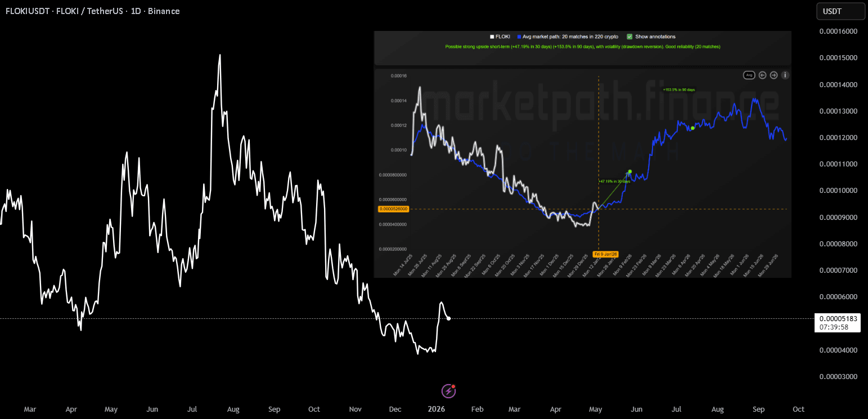Click the green Possible strong upside summary text
The width and height of the screenshot is (868, 419).
coord(582,47)
